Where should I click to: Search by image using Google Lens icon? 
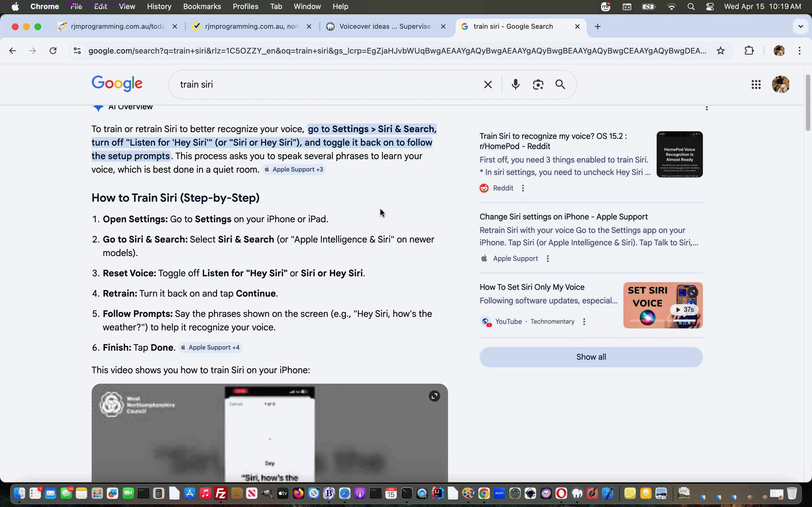pyautogui.click(x=538, y=84)
